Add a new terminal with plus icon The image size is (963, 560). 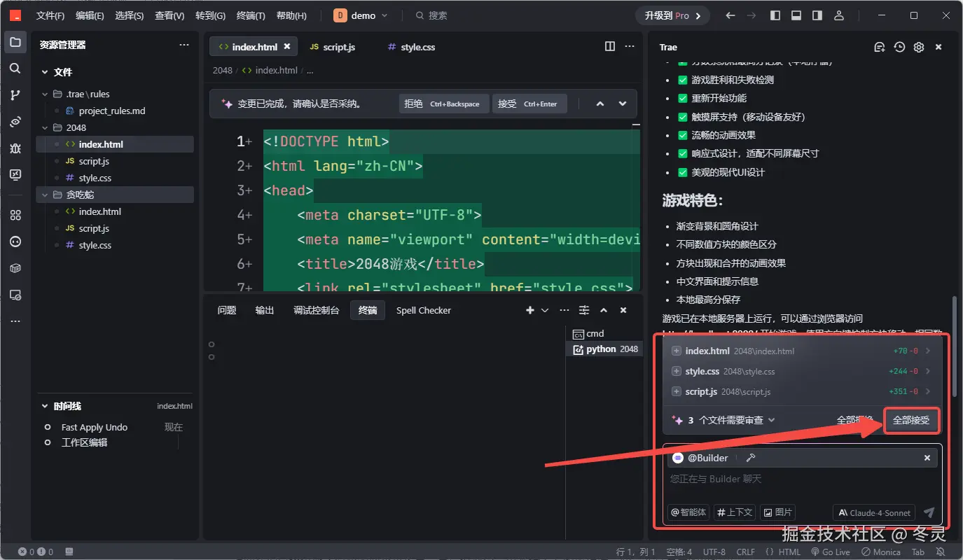(530, 310)
